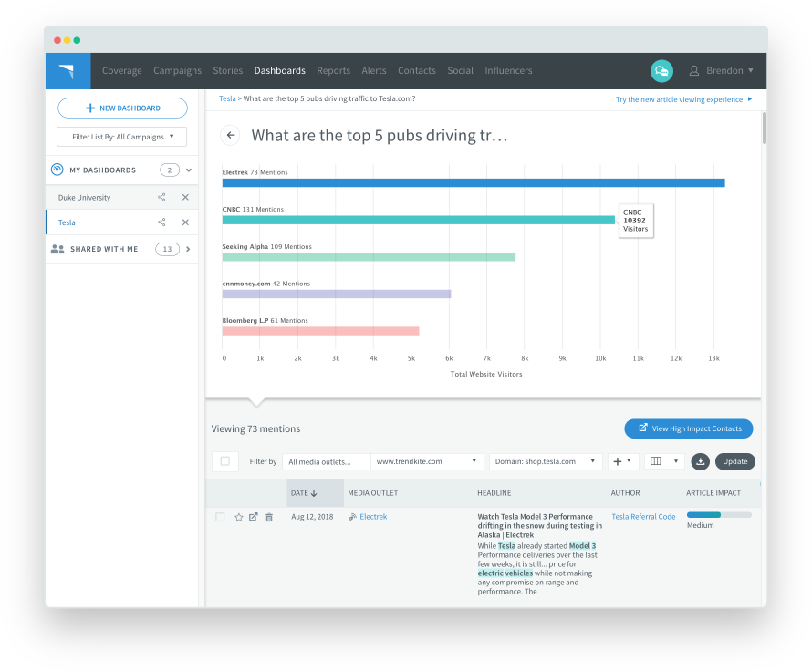The width and height of the screenshot is (812, 671).
Task: Click the Tesla Referral Code author link
Action: [644, 517]
